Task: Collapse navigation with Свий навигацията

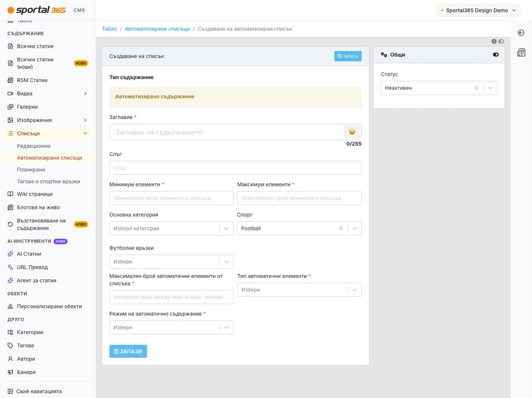Action: (35, 391)
